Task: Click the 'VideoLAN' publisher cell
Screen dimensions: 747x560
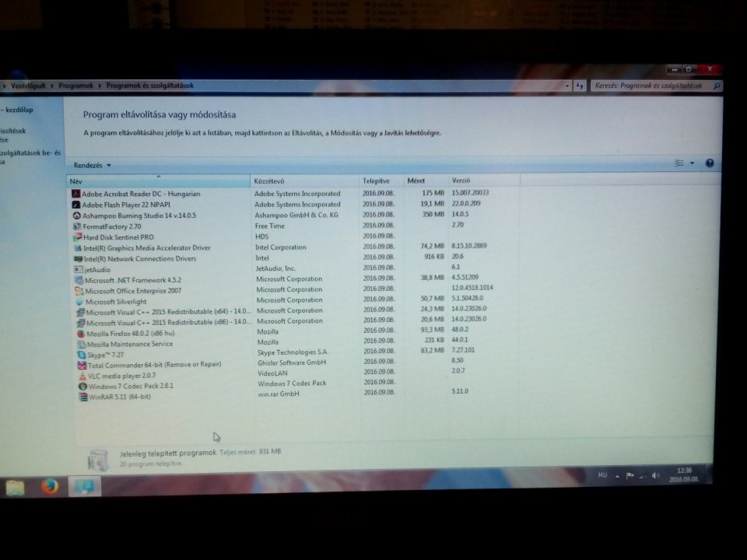Action: (x=272, y=373)
